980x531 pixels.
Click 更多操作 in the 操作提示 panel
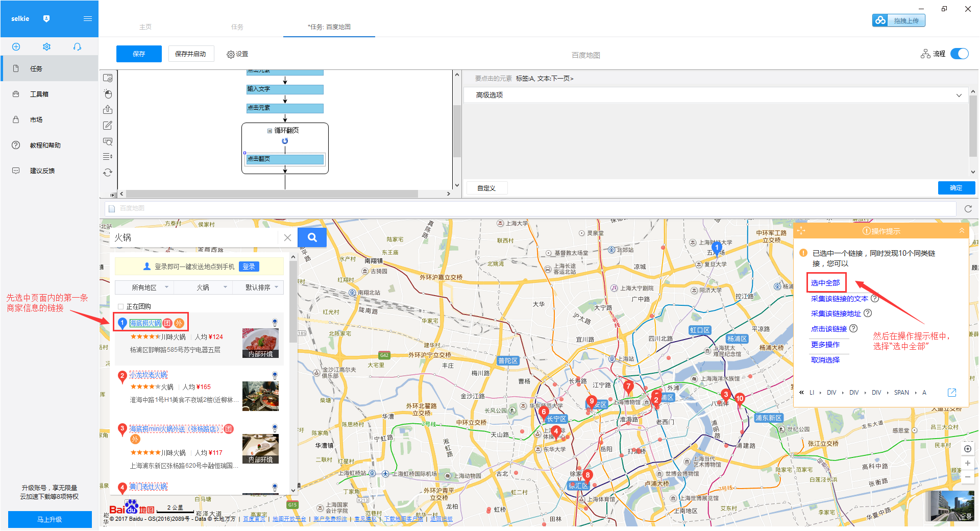coord(825,345)
